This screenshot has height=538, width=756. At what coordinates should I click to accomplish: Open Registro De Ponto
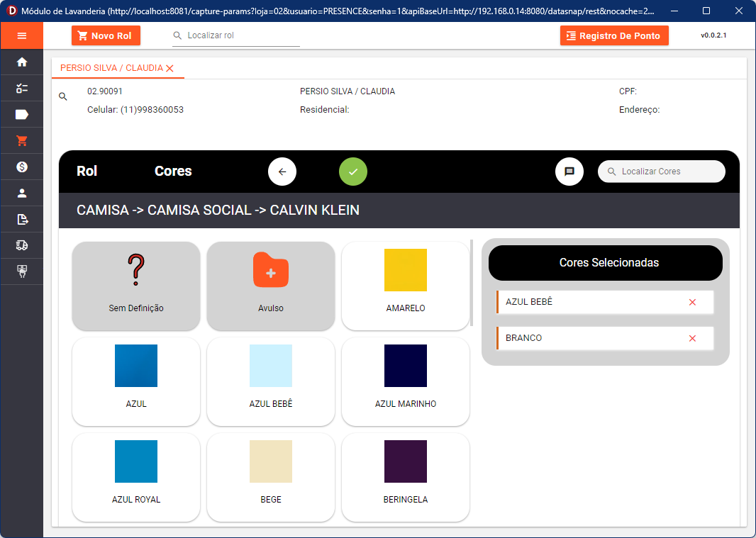click(614, 35)
